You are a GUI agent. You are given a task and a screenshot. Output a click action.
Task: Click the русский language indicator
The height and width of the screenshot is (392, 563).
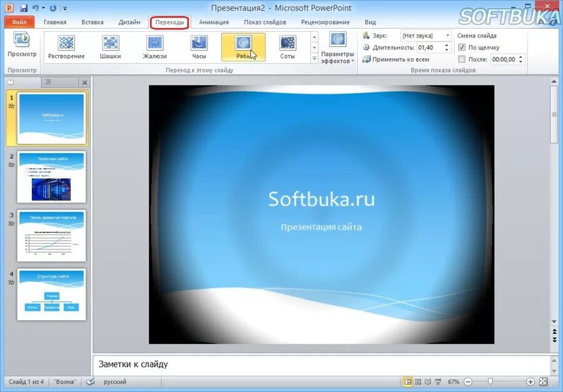point(115,382)
